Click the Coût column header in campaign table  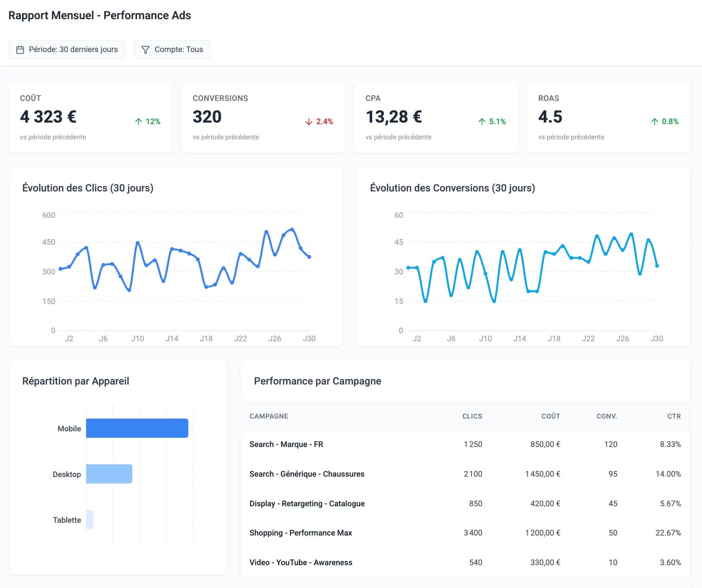pyautogui.click(x=551, y=416)
